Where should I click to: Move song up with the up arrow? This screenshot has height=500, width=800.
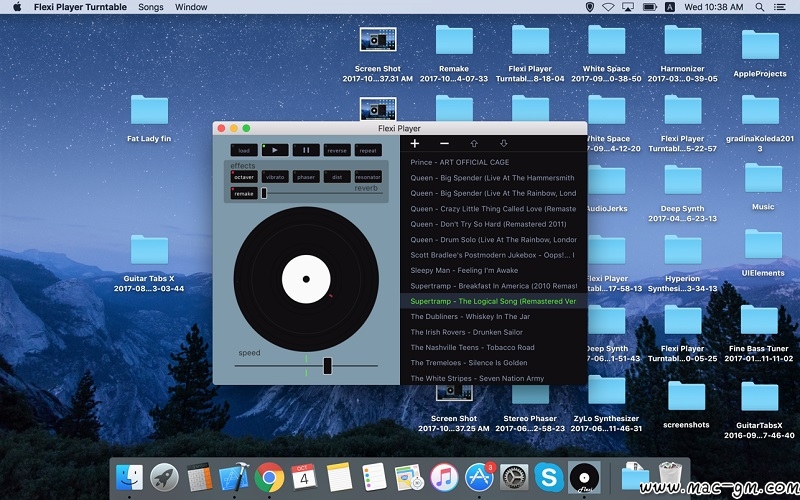point(474,144)
